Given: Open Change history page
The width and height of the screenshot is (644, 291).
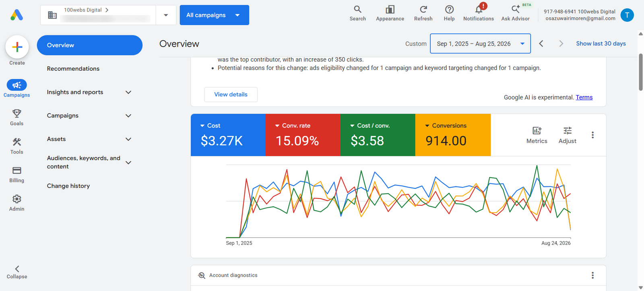Looking at the screenshot, I should click(x=68, y=186).
